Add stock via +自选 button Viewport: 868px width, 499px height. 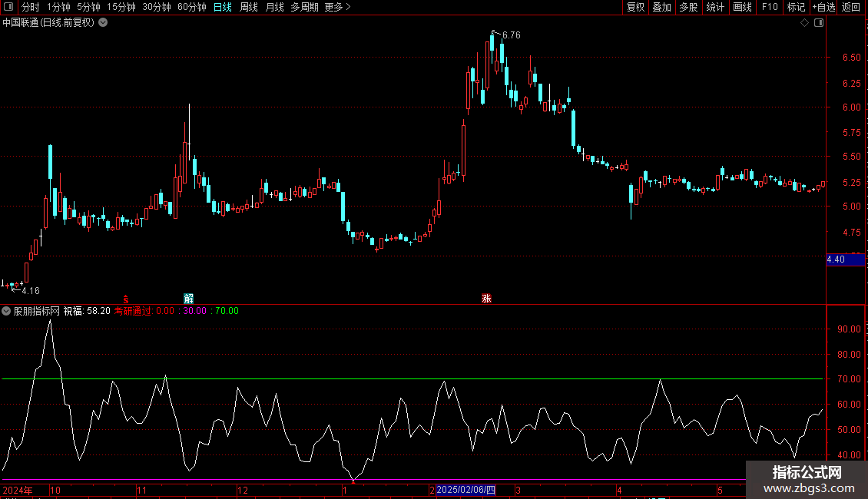pos(823,7)
